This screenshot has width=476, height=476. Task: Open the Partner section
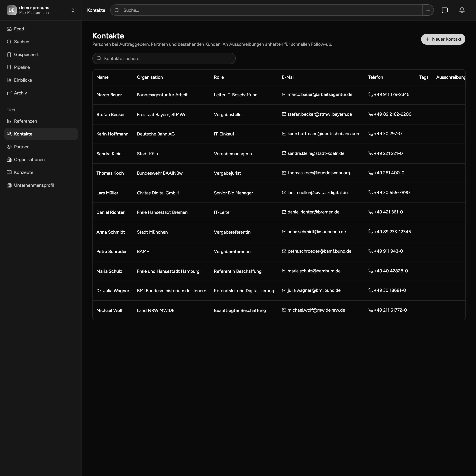point(41,147)
